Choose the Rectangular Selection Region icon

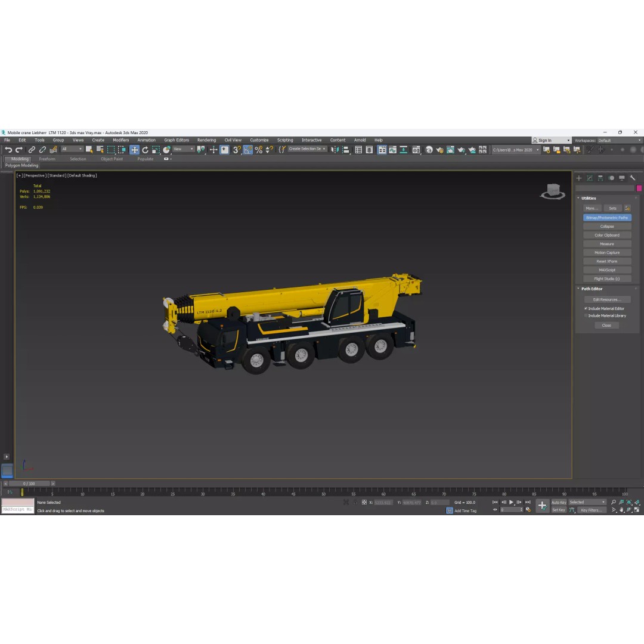111,150
